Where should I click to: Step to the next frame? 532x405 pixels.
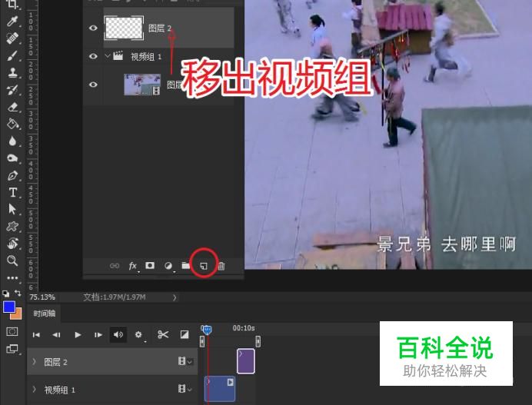98,335
